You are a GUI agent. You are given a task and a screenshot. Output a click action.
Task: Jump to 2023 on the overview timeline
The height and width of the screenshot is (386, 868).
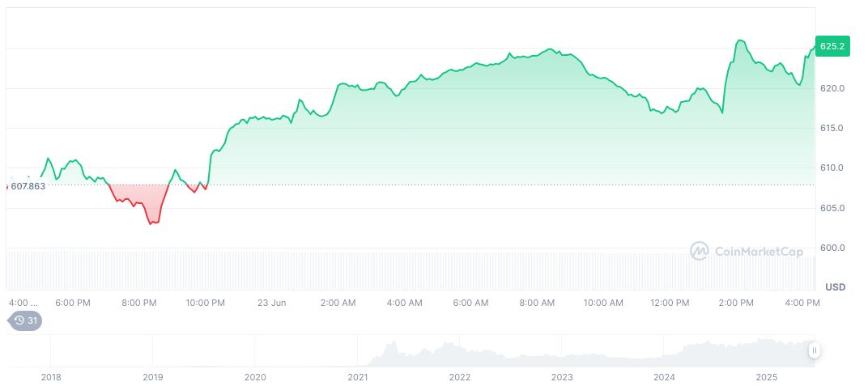[562, 377]
